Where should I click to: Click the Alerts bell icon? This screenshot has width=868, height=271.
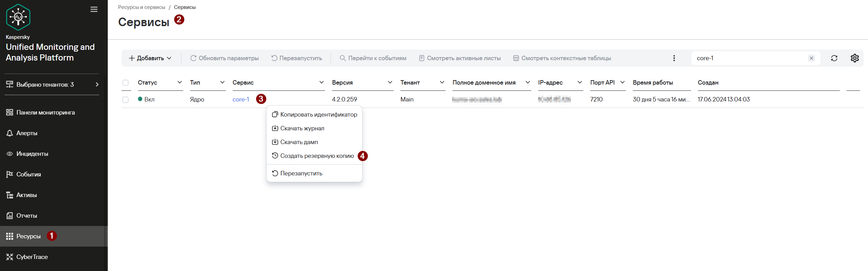coord(10,133)
